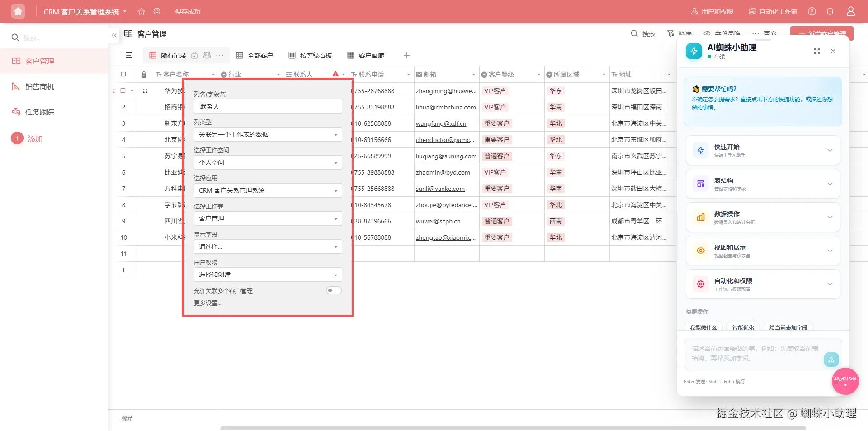This screenshot has width=868, height=431.
Task: Click the 我能做什么 quick action
Action: [x=703, y=327]
